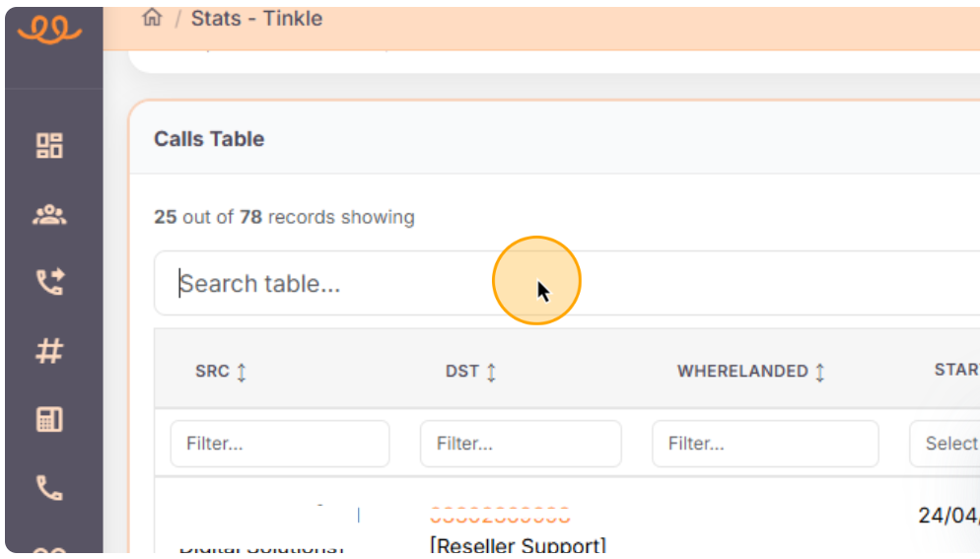980x559 pixels.
Task: Click the Calls Table panel heading
Action: [x=209, y=139]
